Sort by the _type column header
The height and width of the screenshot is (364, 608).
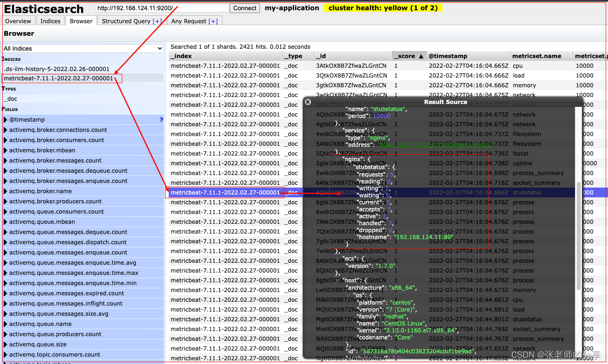(297, 56)
